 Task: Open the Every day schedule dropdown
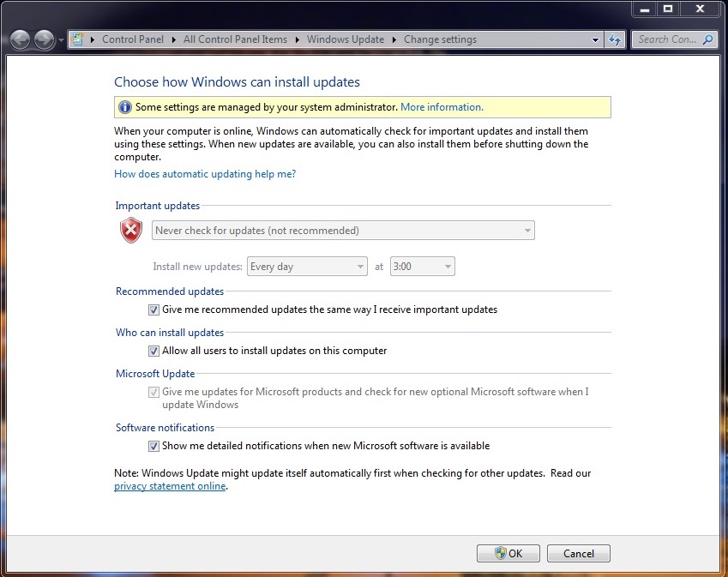pos(307,267)
